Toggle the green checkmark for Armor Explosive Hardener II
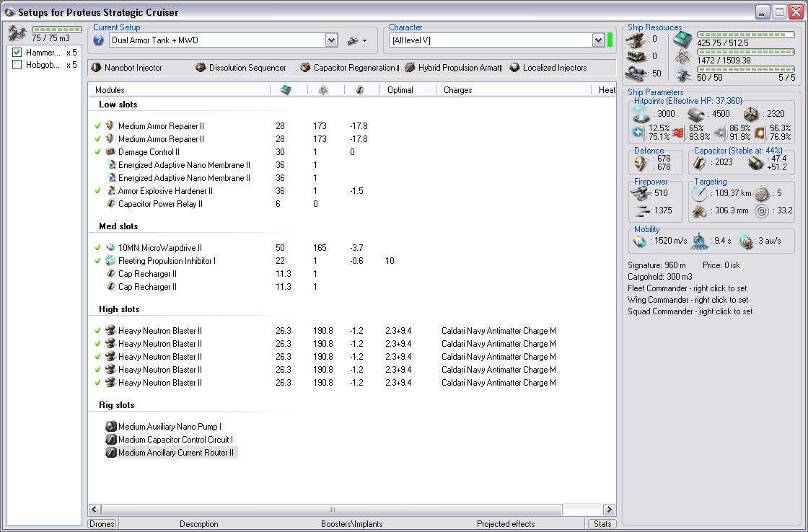808x532 pixels. [97, 191]
